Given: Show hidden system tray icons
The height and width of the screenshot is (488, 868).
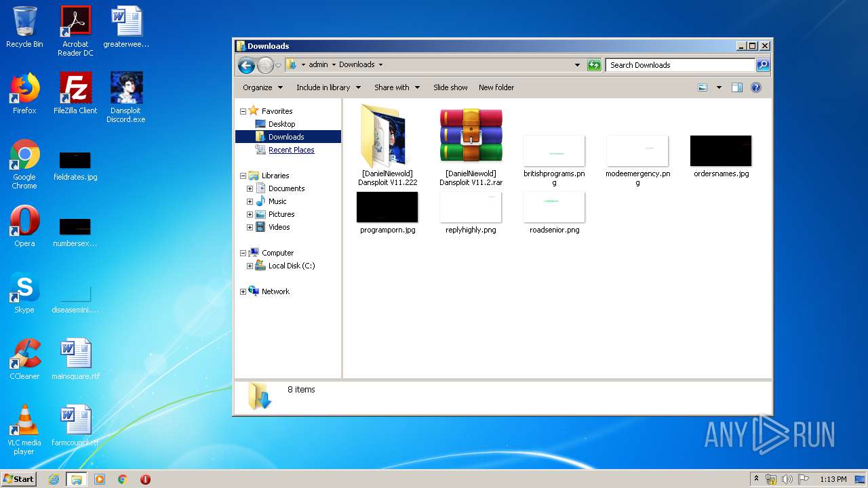Looking at the screenshot, I should point(756,479).
